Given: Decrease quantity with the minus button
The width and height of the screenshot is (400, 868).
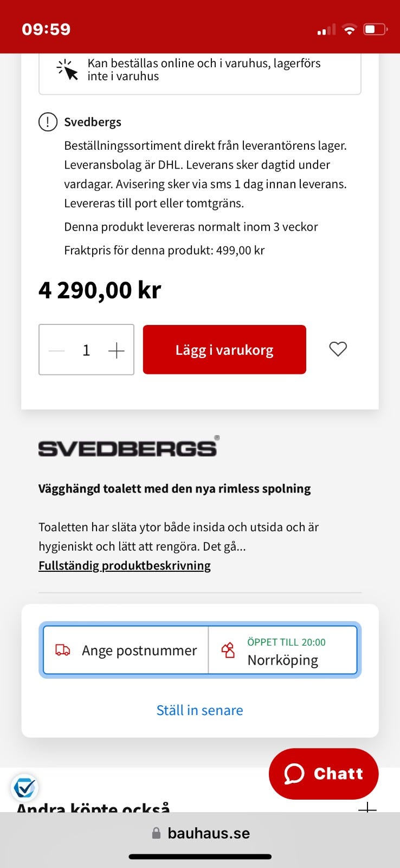Looking at the screenshot, I should (x=56, y=350).
